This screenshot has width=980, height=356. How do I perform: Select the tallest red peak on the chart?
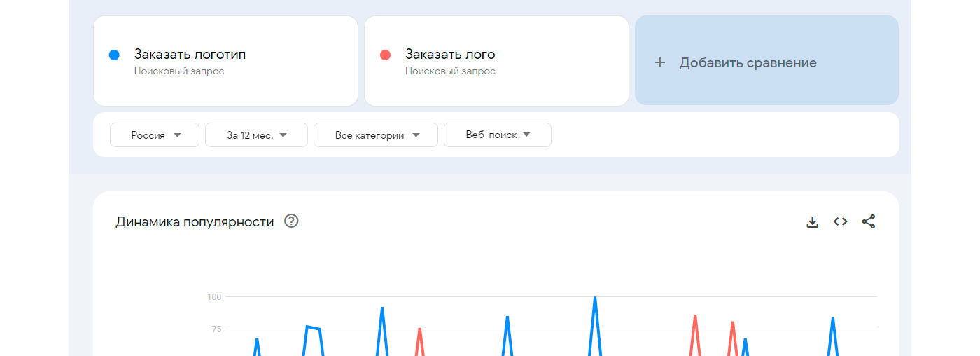(695, 316)
